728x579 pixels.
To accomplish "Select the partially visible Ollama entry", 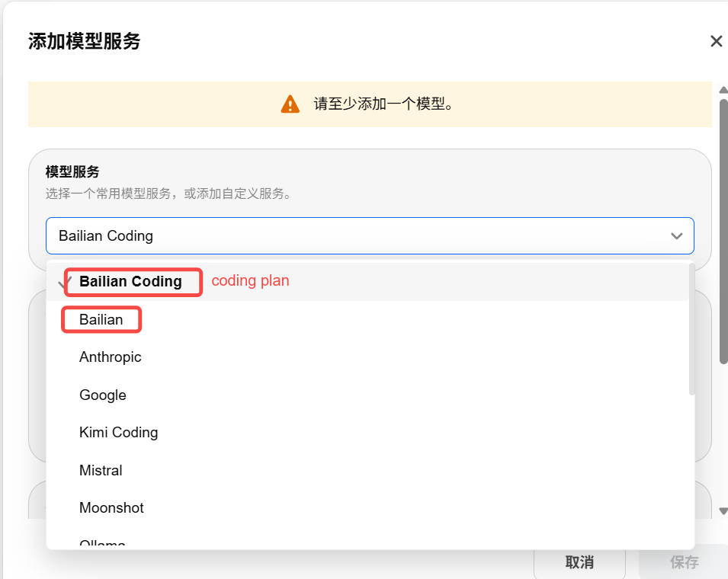I will click(102, 543).
